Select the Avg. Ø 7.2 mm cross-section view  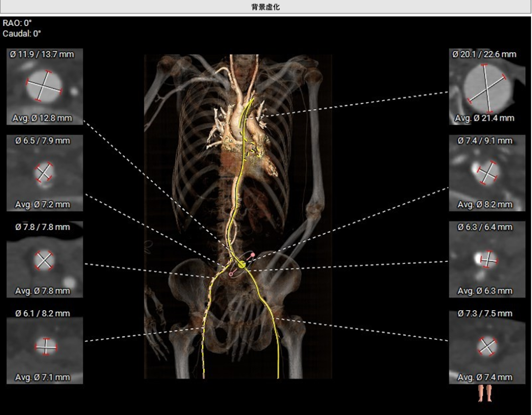tap(44, 173)
